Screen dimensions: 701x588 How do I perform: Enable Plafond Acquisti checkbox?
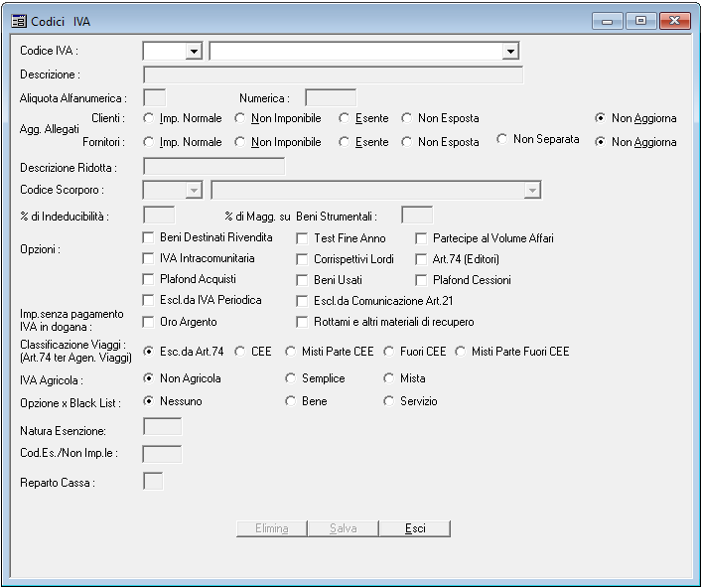click(x=148, y=279)
